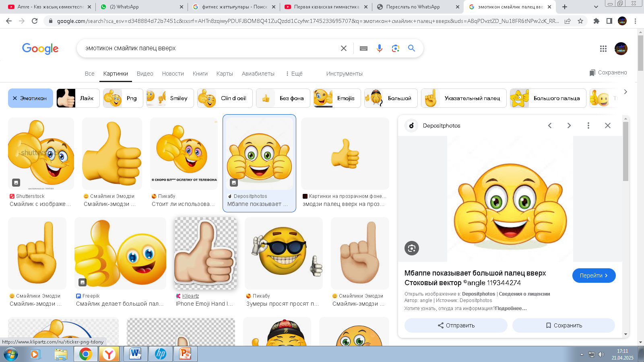
Task: Open Windows Explorer from the taskbar
Action: pos(61,354)
